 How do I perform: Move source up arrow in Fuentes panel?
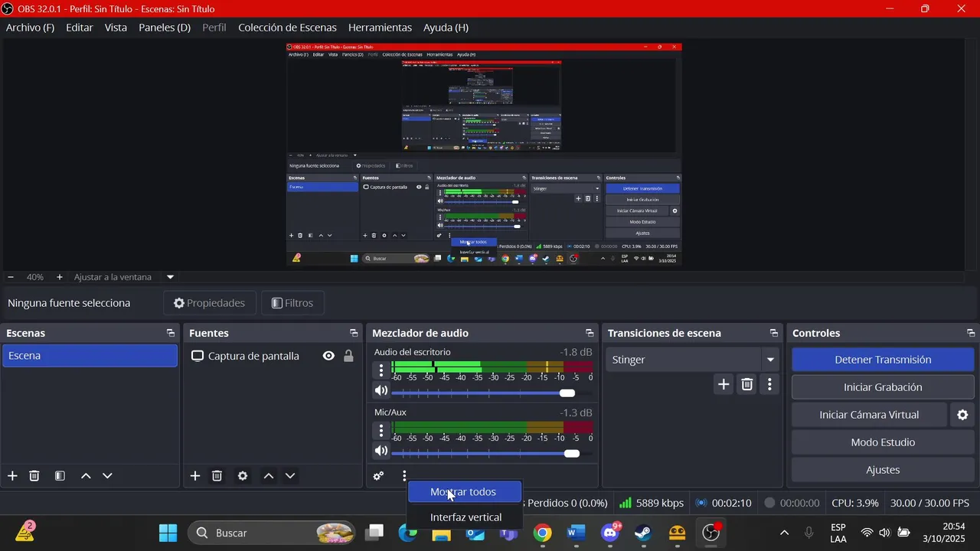pyautogui.click(x=269, y=476)
